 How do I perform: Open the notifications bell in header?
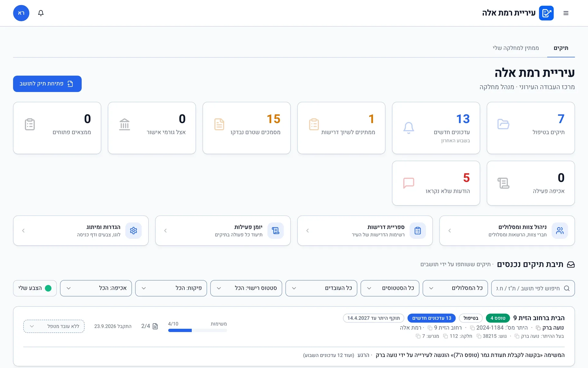pyautogui.click(x=41, y=13)
